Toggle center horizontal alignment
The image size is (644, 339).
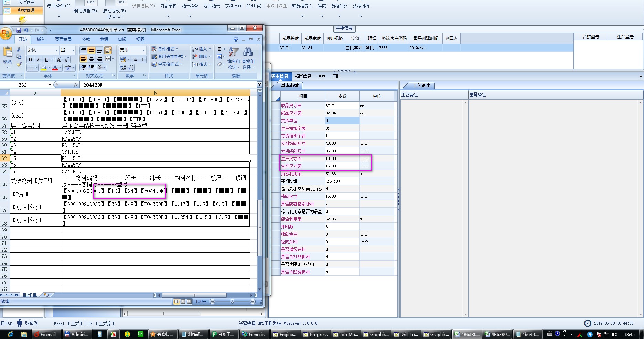tap(92, 59)
